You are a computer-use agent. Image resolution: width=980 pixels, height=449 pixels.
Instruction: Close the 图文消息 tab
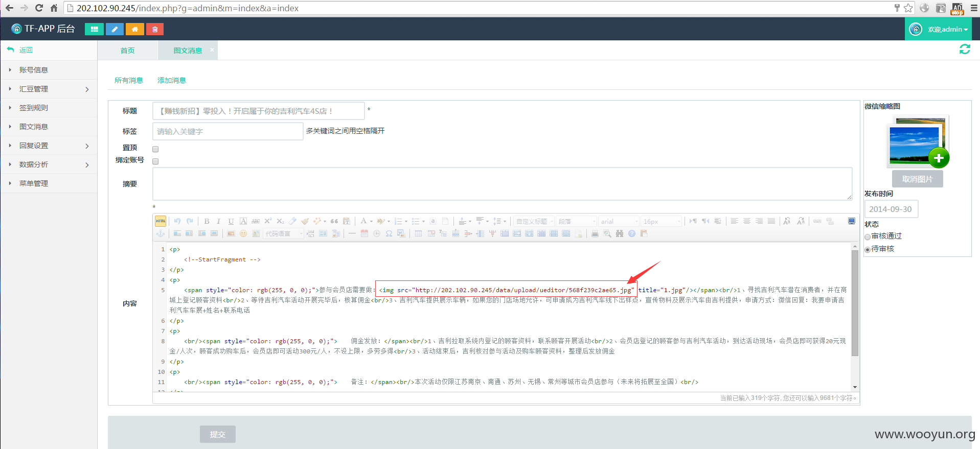click(x=212, y=50)
